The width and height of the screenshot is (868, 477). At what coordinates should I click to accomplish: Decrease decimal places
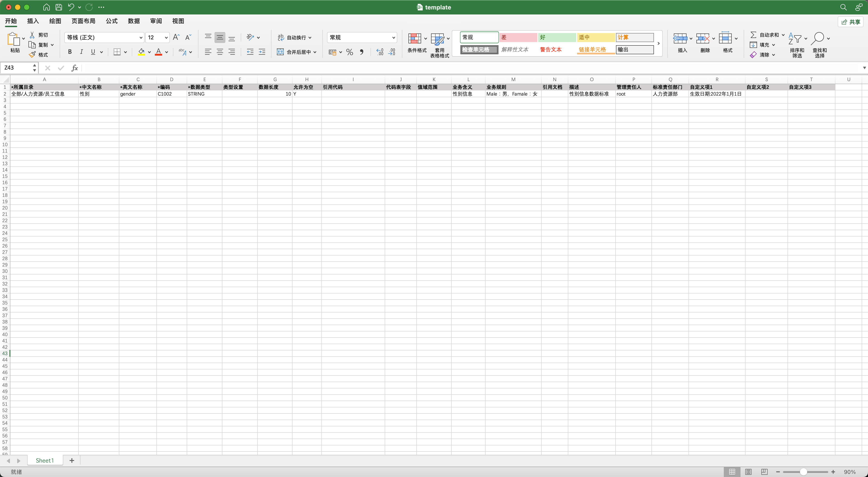[392, 52]
